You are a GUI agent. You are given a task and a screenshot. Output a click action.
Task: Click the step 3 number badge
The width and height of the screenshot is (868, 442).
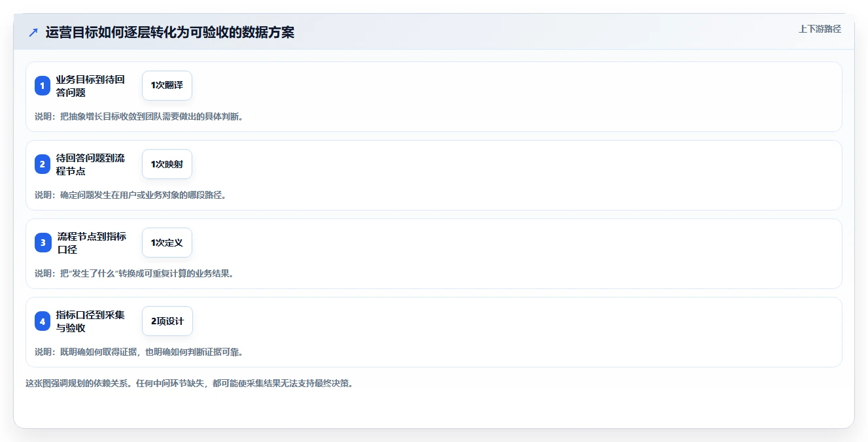point(43,243)
